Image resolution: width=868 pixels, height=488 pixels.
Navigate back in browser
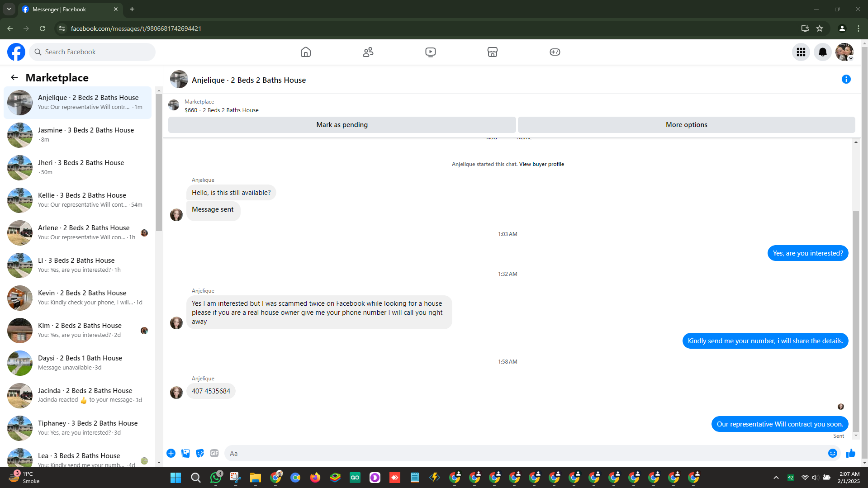10,28
